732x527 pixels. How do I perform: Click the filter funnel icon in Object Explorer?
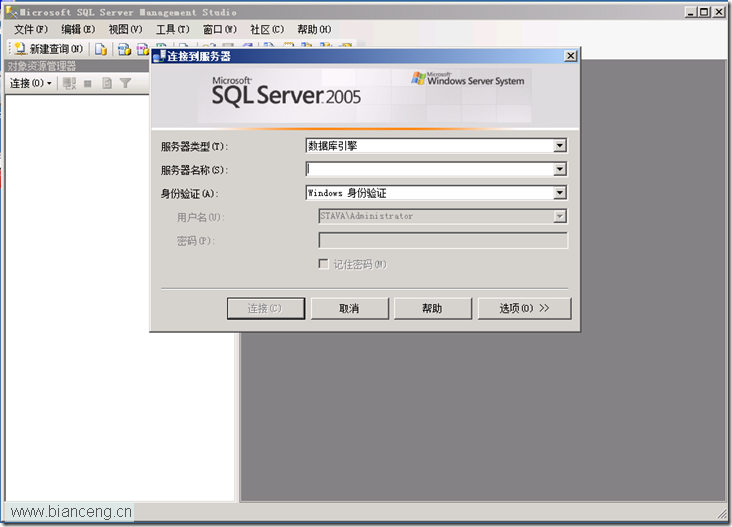coord(125,84)
